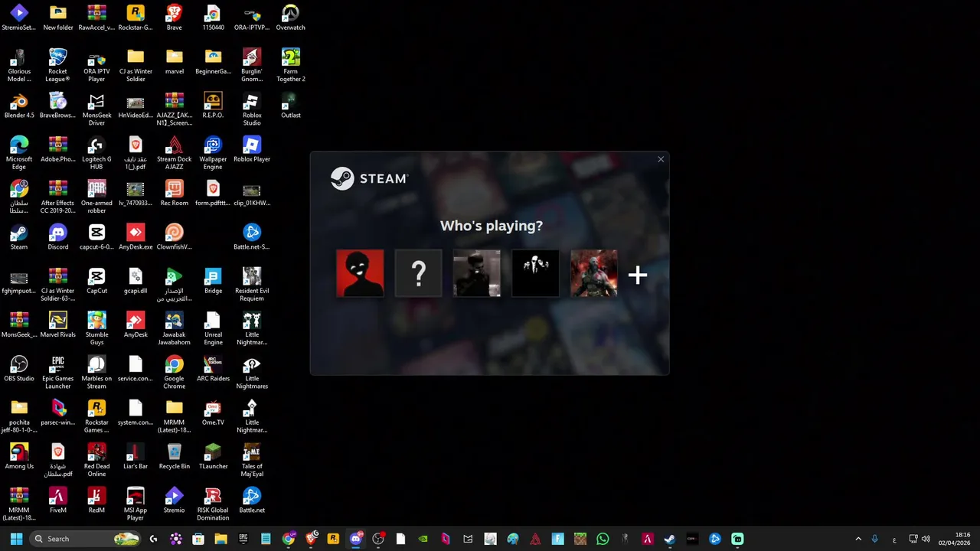Open RedM desktop shortcut
Image resolution: width=980 pixels, height=551 pixels.
pos(96,500)
